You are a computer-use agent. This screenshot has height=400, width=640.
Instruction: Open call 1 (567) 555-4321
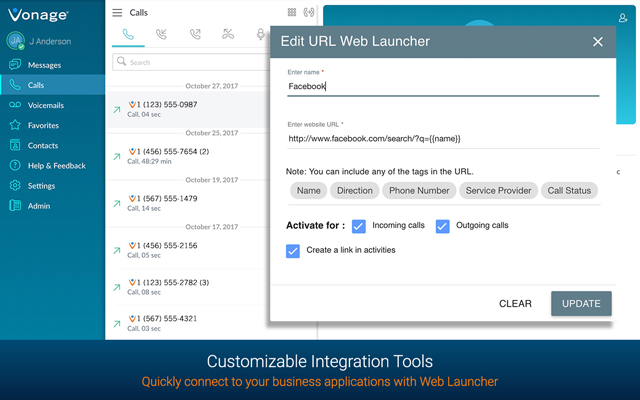point(188,323)
